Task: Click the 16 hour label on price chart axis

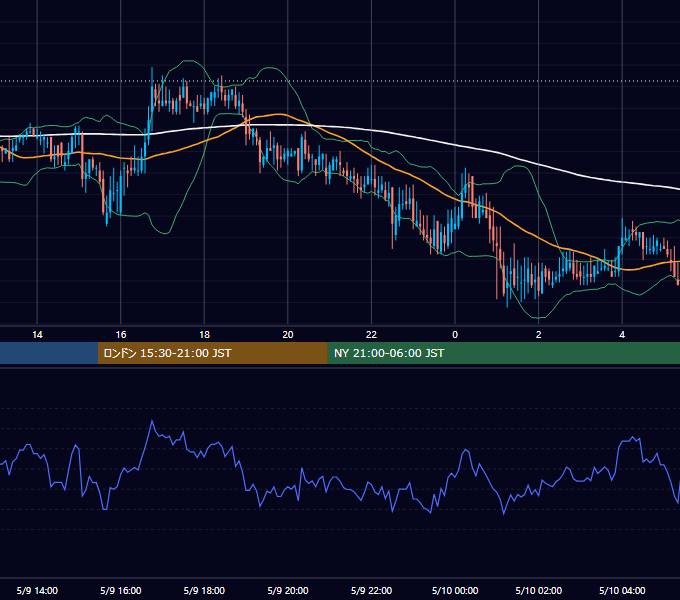Action: (x=121, y=335)
